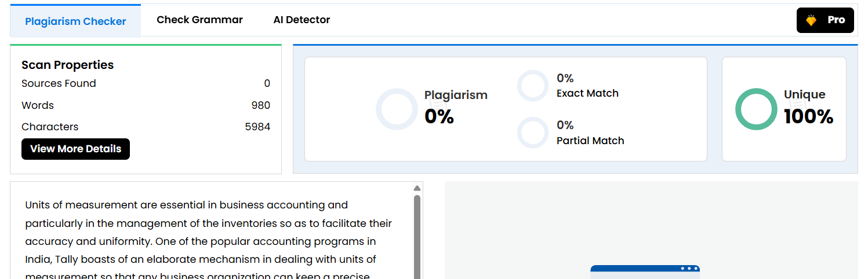
Task: Click the Partial Match progress ring
Action: tap(532, 133)
